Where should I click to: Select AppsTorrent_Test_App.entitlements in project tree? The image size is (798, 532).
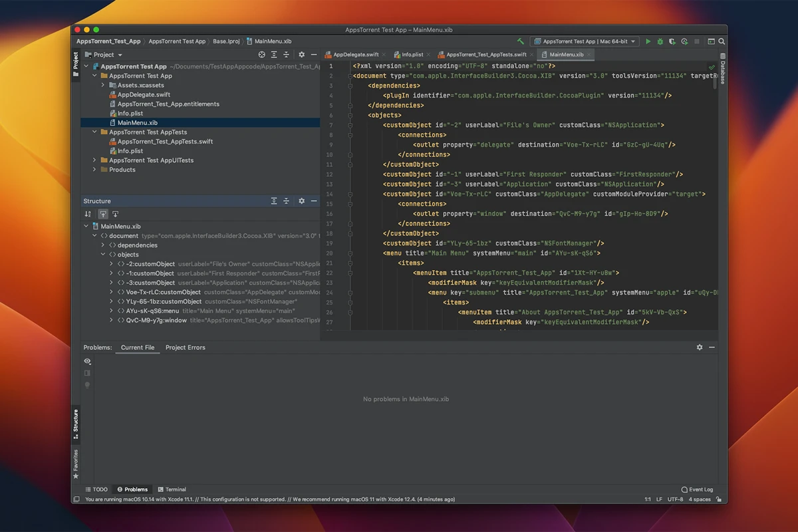point(168,104)
